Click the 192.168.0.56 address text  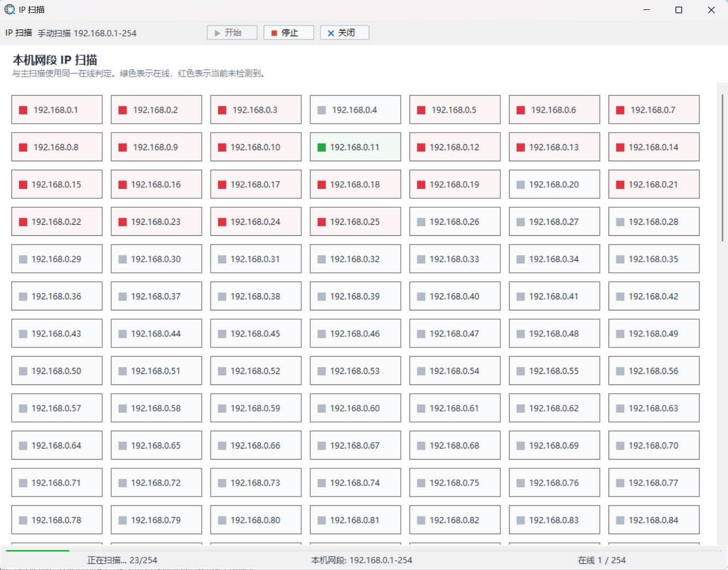pyautogui.click(x=653, y=371)
